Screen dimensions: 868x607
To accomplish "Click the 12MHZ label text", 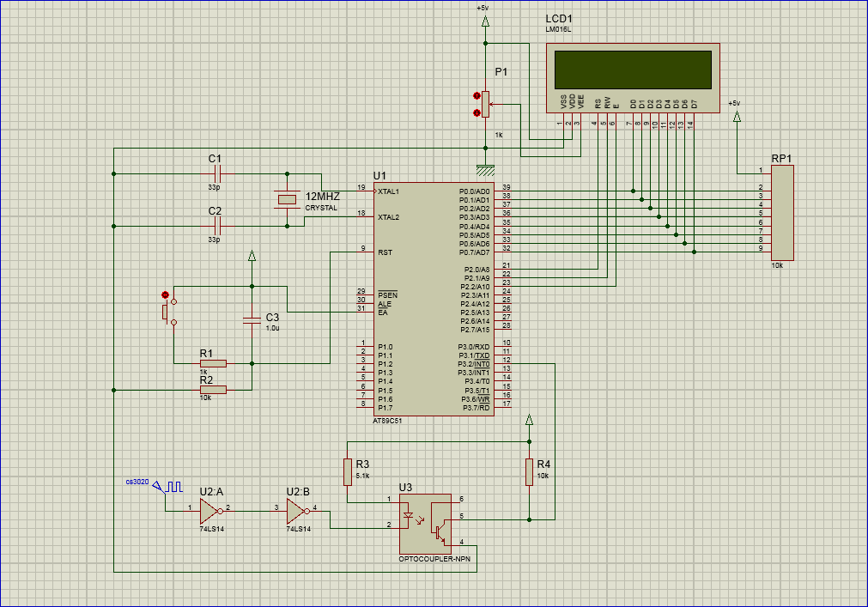I will (x=323, y=197).
